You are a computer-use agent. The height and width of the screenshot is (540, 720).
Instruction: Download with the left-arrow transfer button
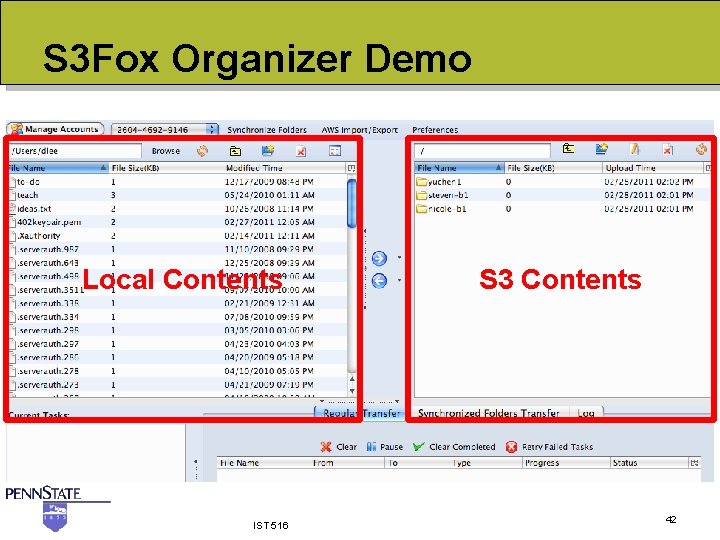pos(379,281)
